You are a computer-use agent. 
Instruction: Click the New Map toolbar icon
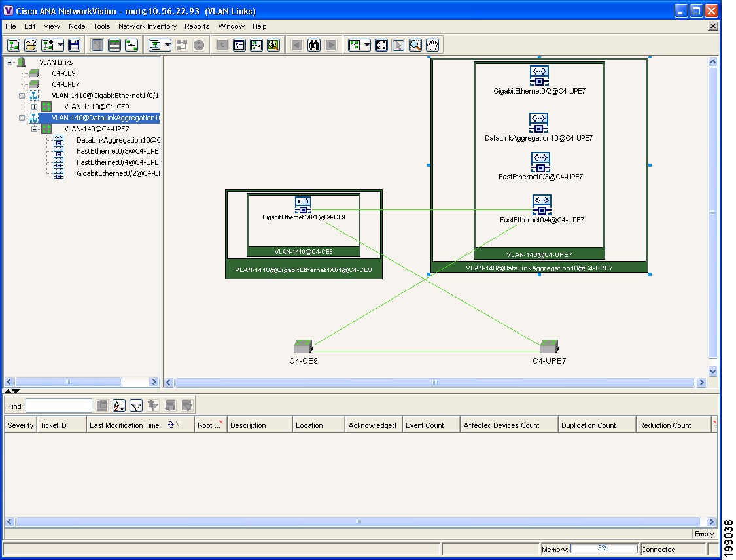click(x=14, y=45)
